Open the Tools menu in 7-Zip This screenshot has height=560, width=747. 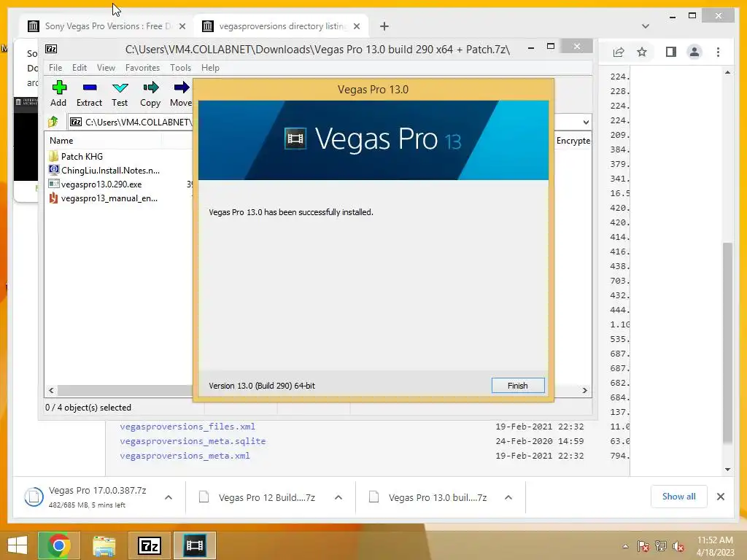click(181, 68)
